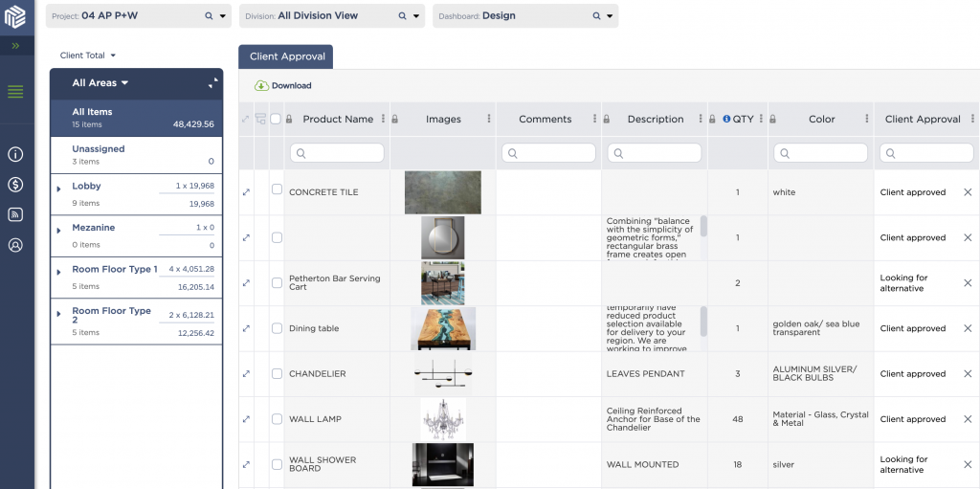Select All Items in areas list

(136, 118)
